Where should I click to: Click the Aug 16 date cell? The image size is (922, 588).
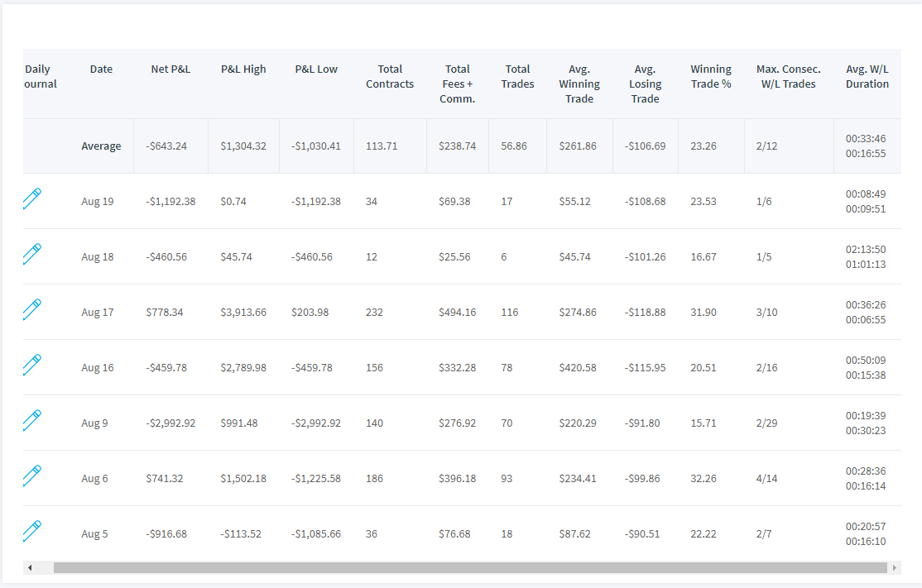pyautogui.click(x=98, y=368)
